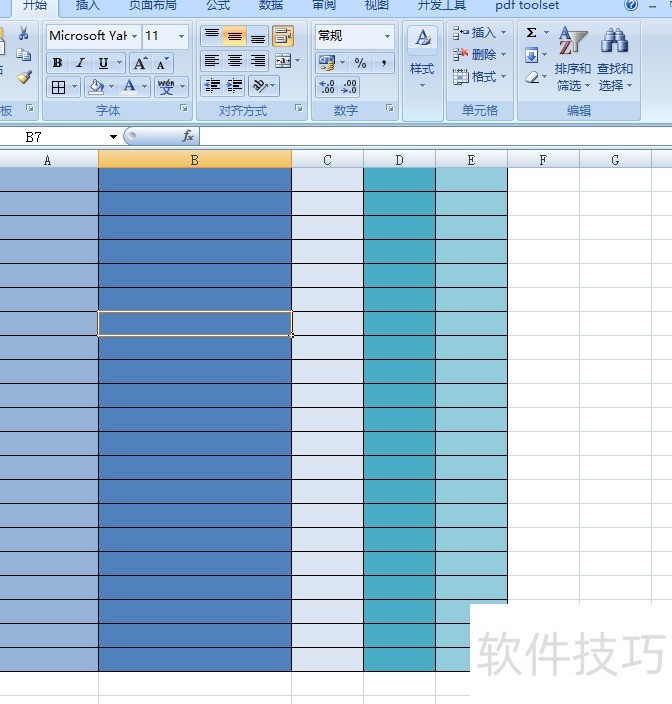Open the 视图 ribbon tab
The image size is (672, 704).
click(x=377, y=5)
